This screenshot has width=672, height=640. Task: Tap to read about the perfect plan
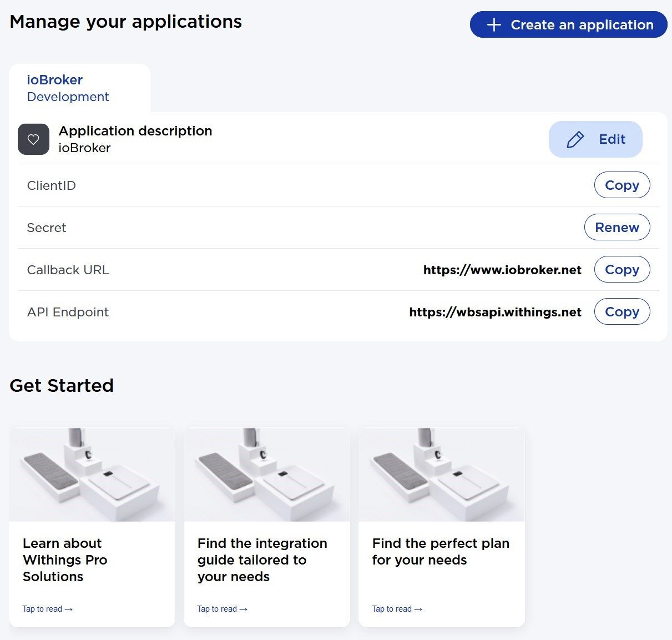click(397, 609)
